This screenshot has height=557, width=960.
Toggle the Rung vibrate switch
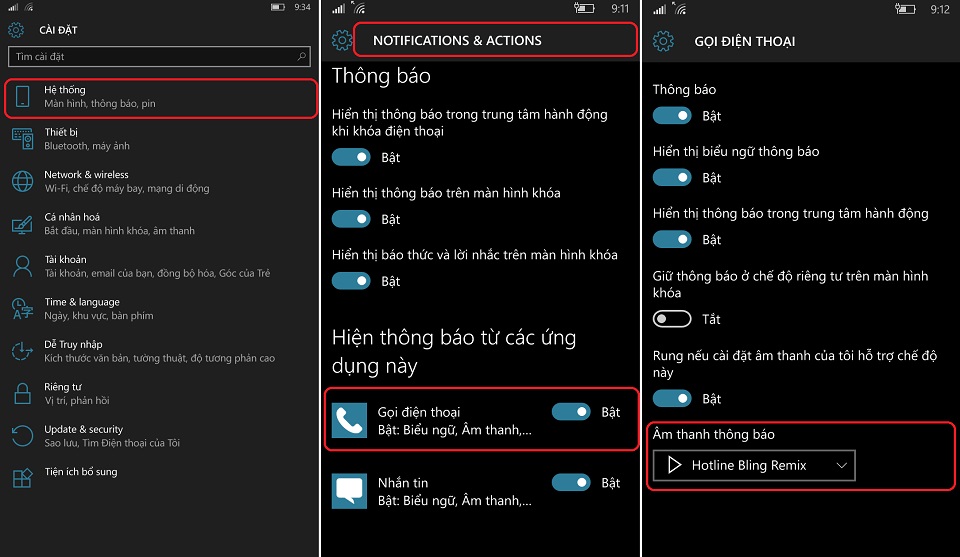point(672,398)
